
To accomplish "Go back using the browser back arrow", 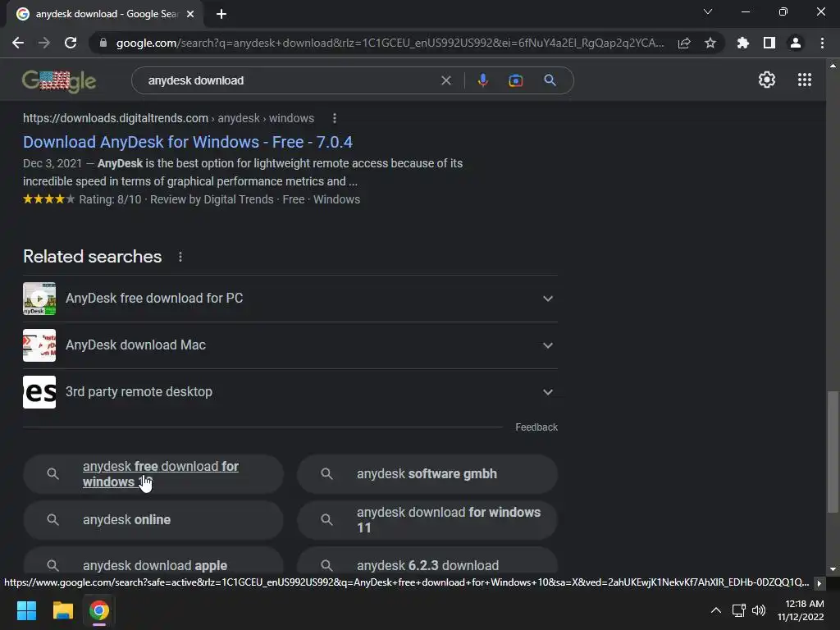I will click(18, 43).
